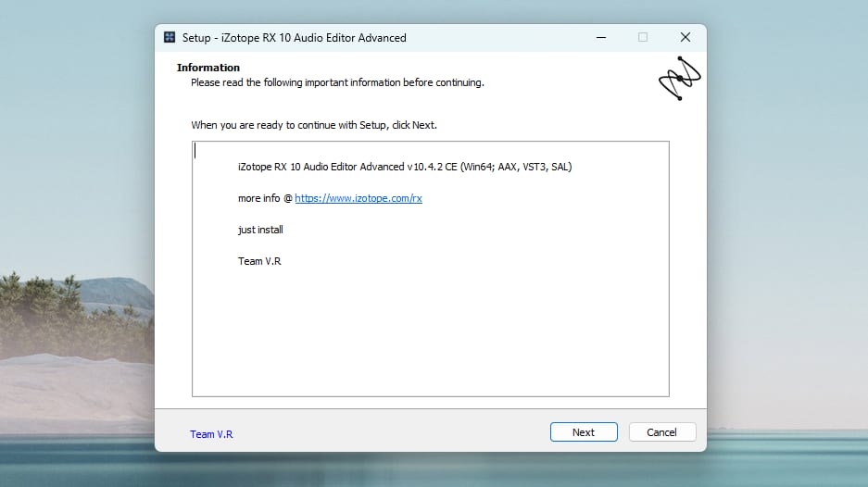This screenshot has height=487, width=868.
Task: Click the setup app icon in the title bar
Action: point(170,37)
